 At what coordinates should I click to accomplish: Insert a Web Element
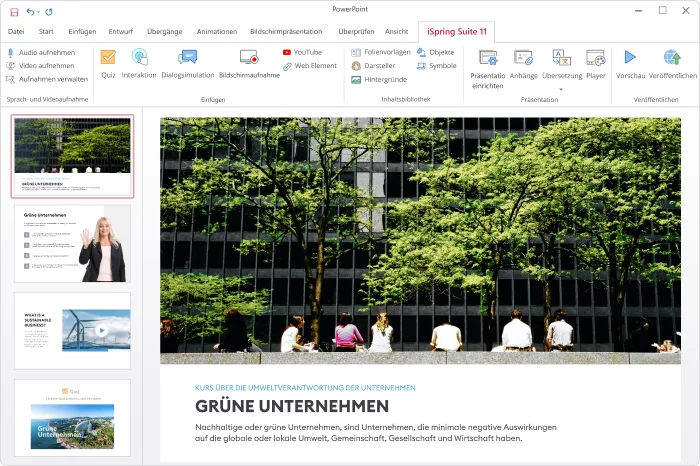tap(310, 66)
